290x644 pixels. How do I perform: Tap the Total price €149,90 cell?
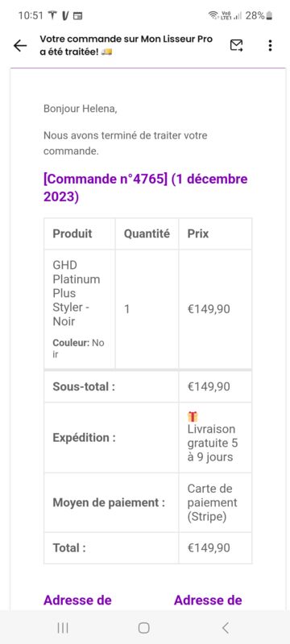(x=215, y=548)
